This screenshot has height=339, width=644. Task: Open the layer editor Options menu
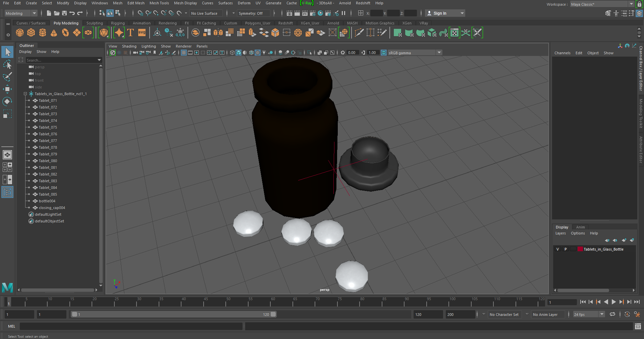(x=578, y=233)
